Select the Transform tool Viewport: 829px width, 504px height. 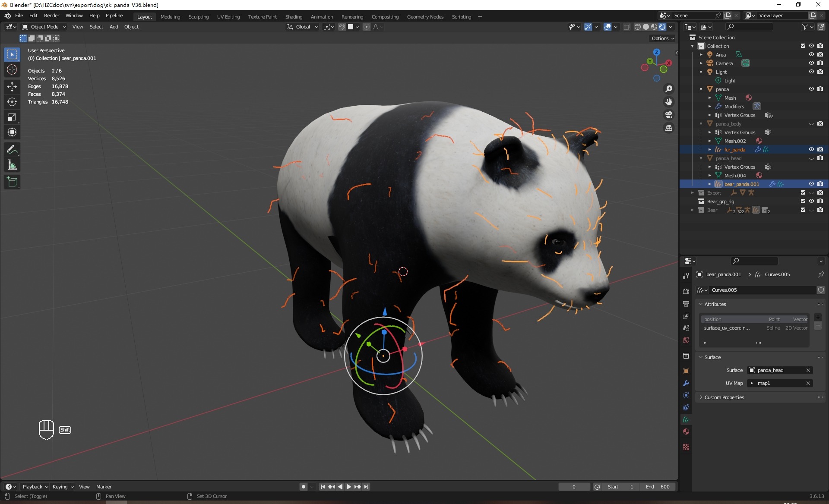[12, 132]
